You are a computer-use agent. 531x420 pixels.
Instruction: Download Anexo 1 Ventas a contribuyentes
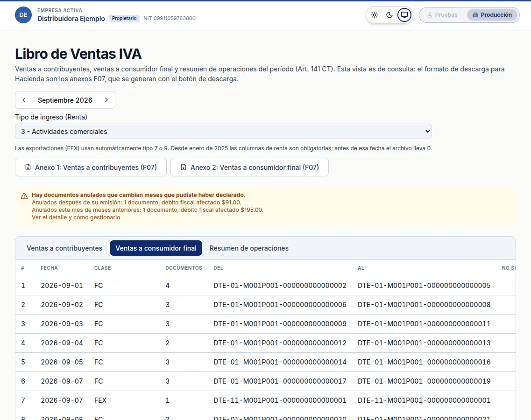[91, 167]
